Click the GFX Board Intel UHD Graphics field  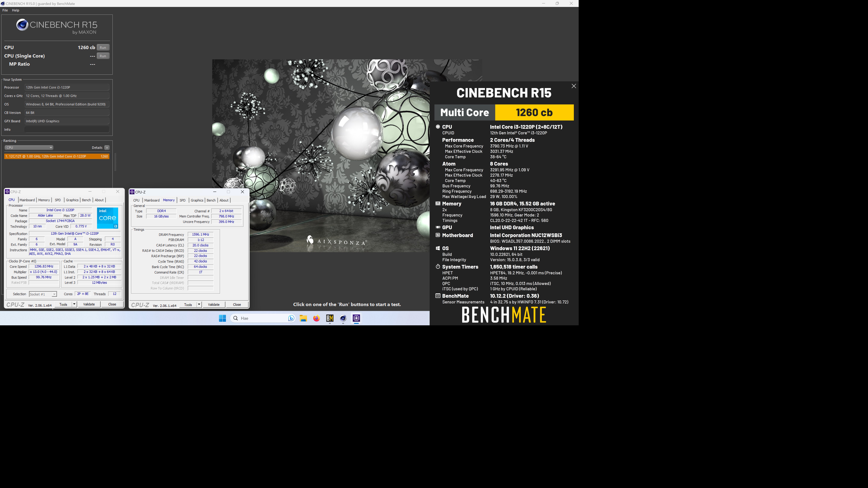[67, 121]
